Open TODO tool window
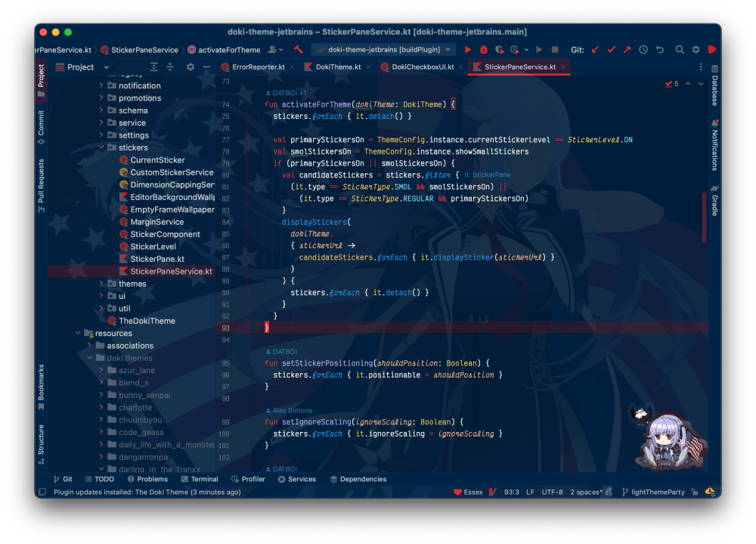 pyautogui.click(x=99, y=479)
